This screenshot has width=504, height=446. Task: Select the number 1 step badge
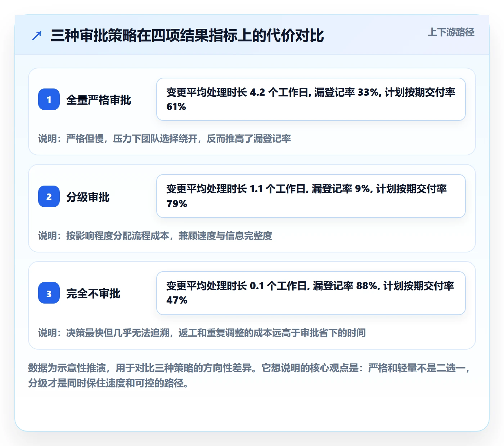[x=49, y=99]
